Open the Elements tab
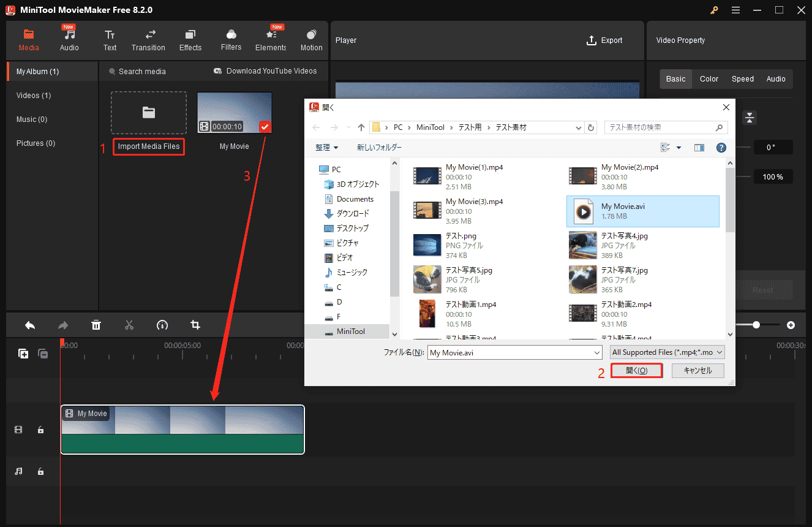812x527 pixels. point(271,40)
